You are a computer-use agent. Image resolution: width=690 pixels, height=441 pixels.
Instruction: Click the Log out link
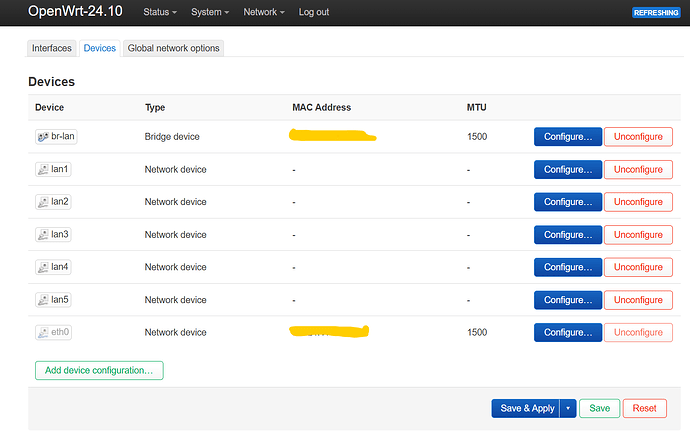click(314, 12)
